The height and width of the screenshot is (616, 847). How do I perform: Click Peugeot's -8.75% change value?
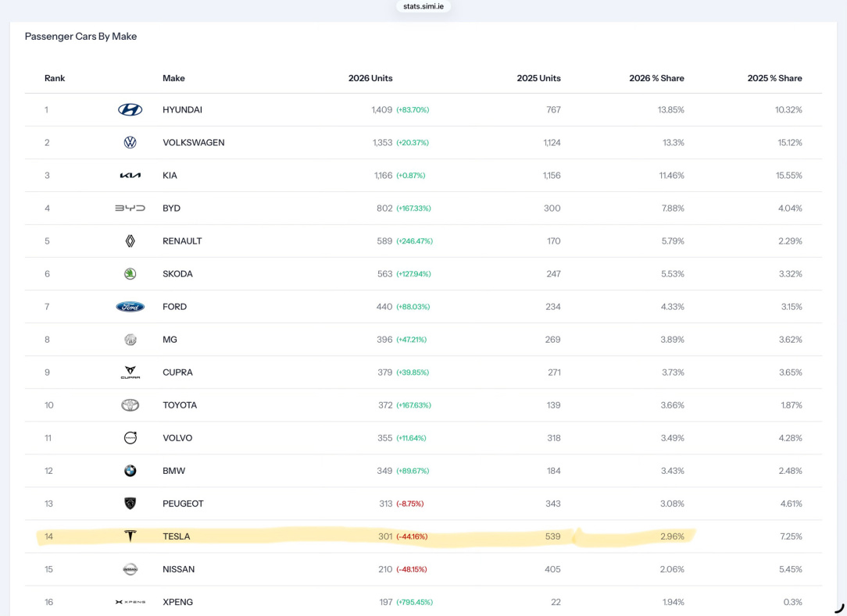[410, 504]
